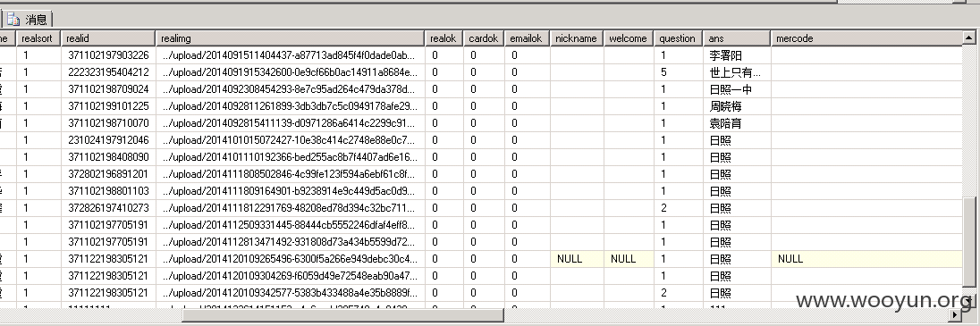
Task: Select realid cell 371102198408090
Action: coord(108,157)
